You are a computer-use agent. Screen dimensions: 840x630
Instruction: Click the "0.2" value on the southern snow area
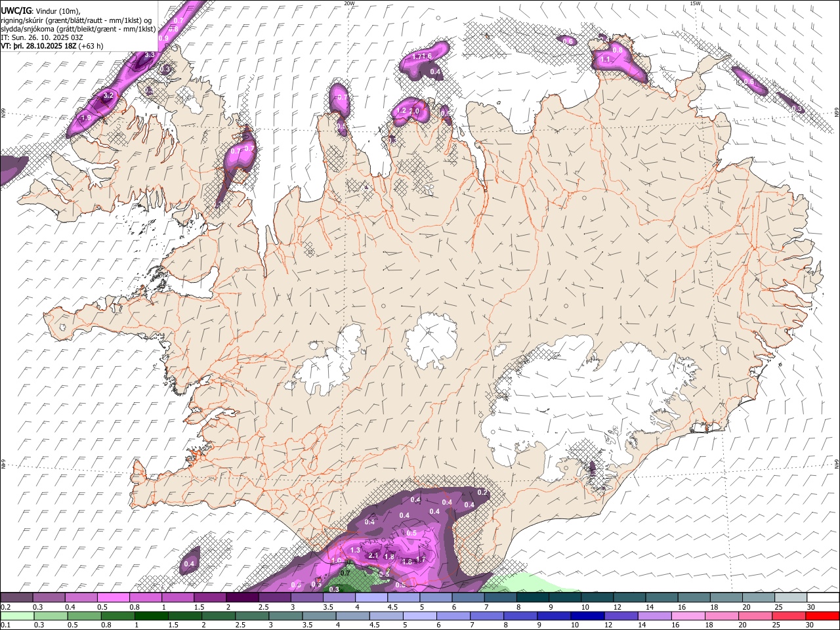tap(482, 492)
